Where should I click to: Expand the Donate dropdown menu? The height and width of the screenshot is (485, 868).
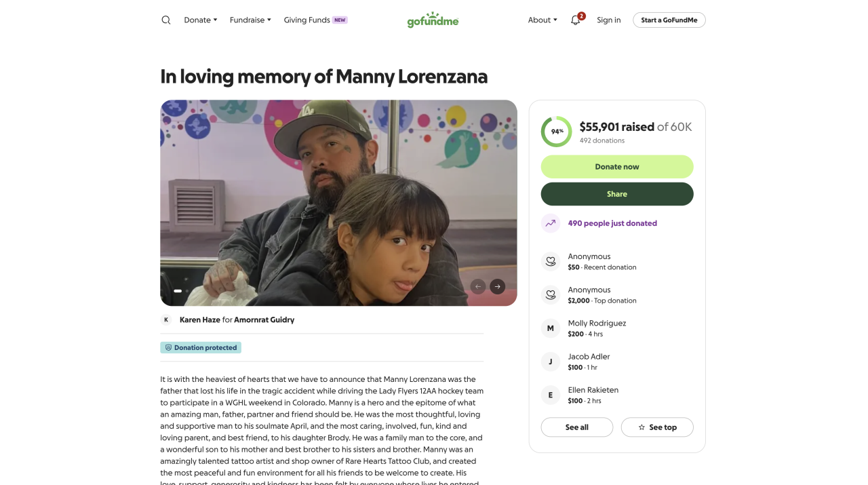[201, 20]
